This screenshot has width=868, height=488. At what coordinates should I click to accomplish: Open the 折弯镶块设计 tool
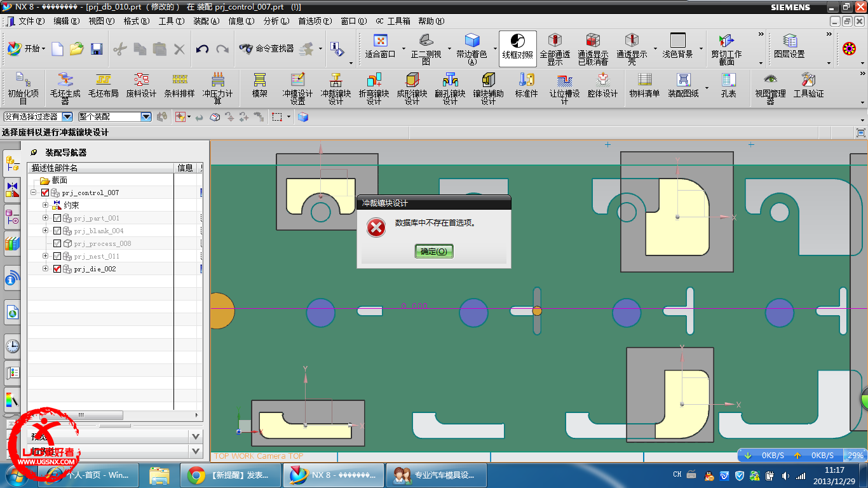pyautogui.click(x=374, y=88)
